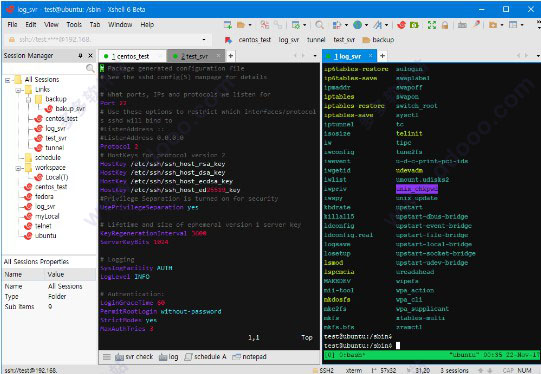Open the Font icon dropdown arrow
The width and height of the screenshot is (541, 374).
coord(386,25)
